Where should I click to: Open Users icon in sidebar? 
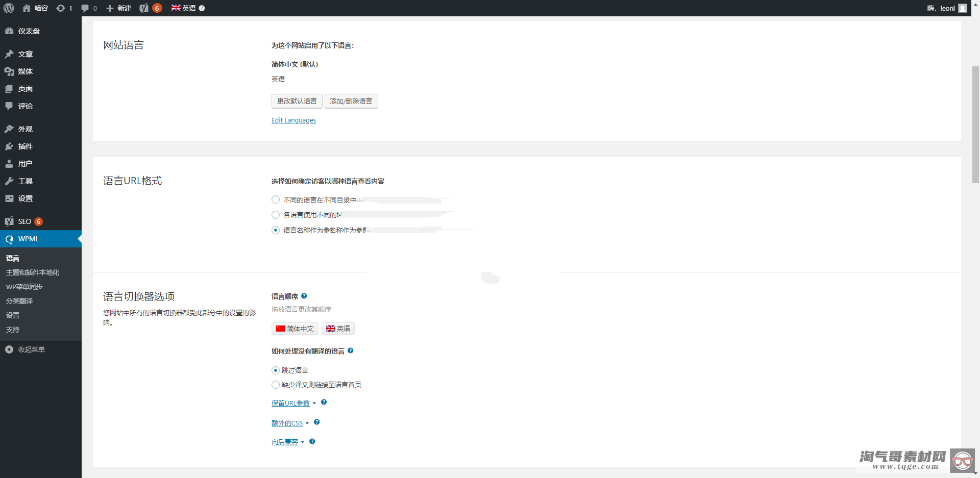(x=9, y=164)
